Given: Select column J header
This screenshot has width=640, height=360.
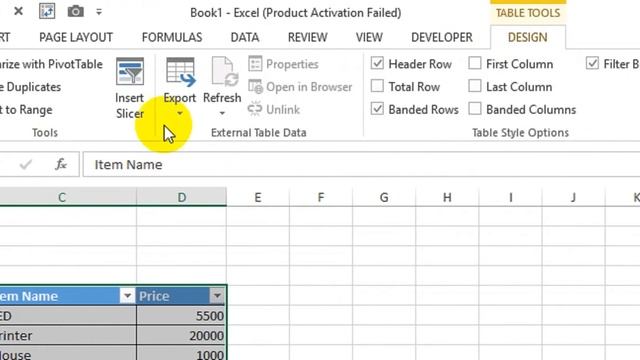Looking at the screenshot, I should point(573,197).
